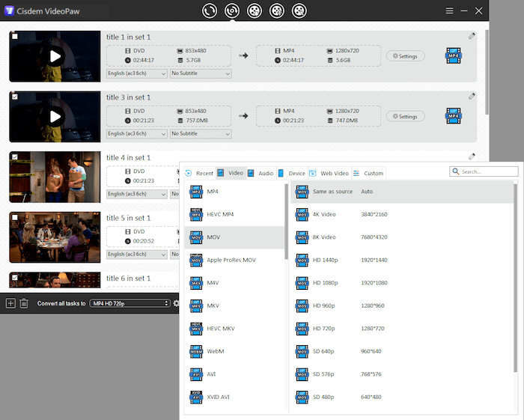Check the checkbox for title 1 in set 1

pyautogui.click(x=16, y=36)
